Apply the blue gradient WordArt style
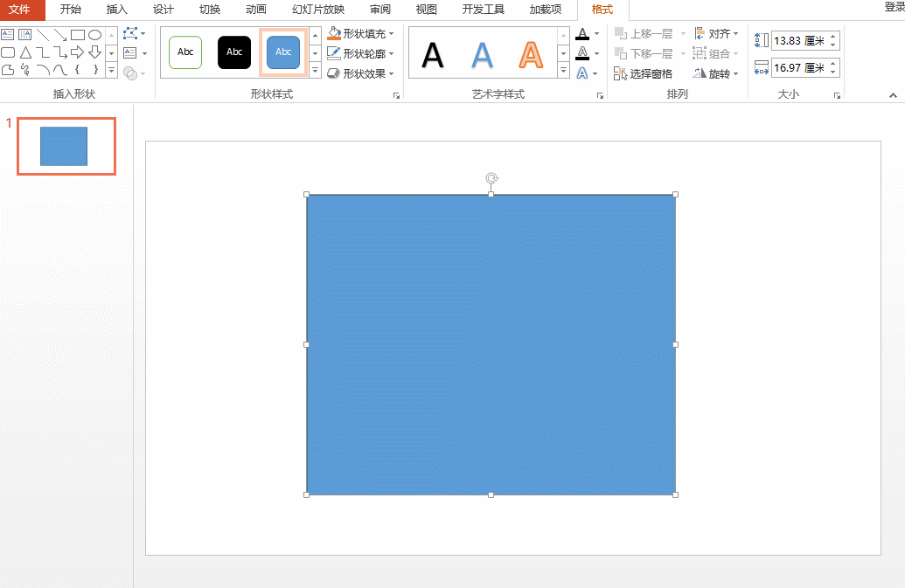Viewport: 905px width, 588px height. pos(482,55)
